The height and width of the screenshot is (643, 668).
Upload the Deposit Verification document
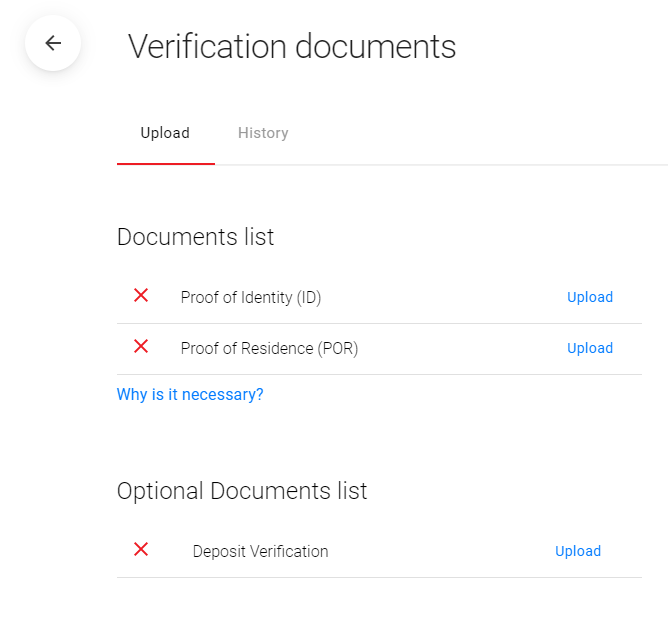click(x=577, y=551)
